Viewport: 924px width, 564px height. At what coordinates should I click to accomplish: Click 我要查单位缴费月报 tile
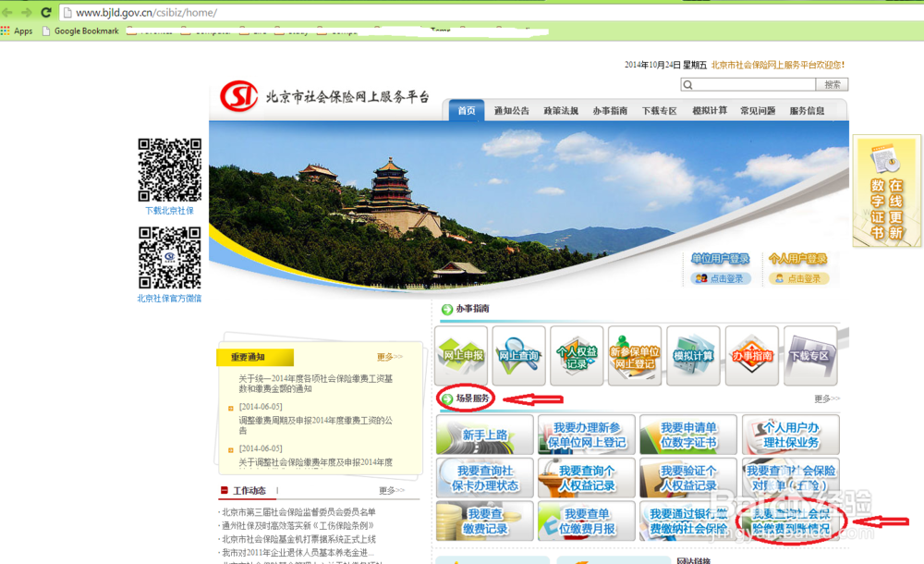587,521
